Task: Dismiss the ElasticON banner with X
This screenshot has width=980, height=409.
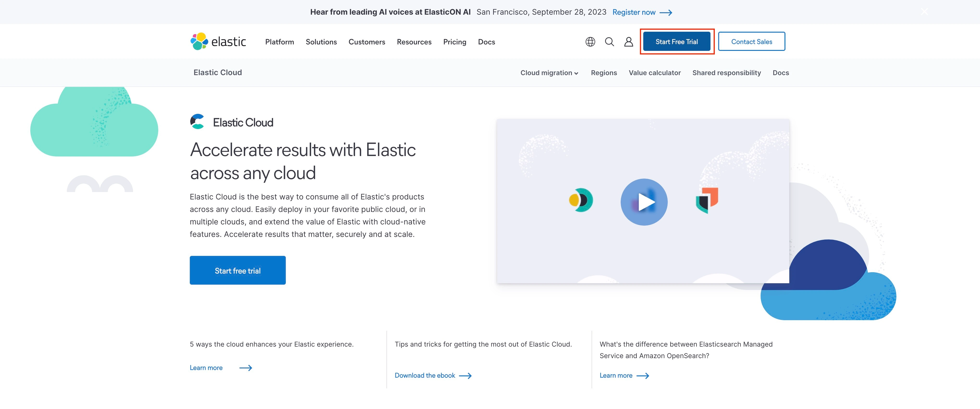Action: [x=924, y=12]
